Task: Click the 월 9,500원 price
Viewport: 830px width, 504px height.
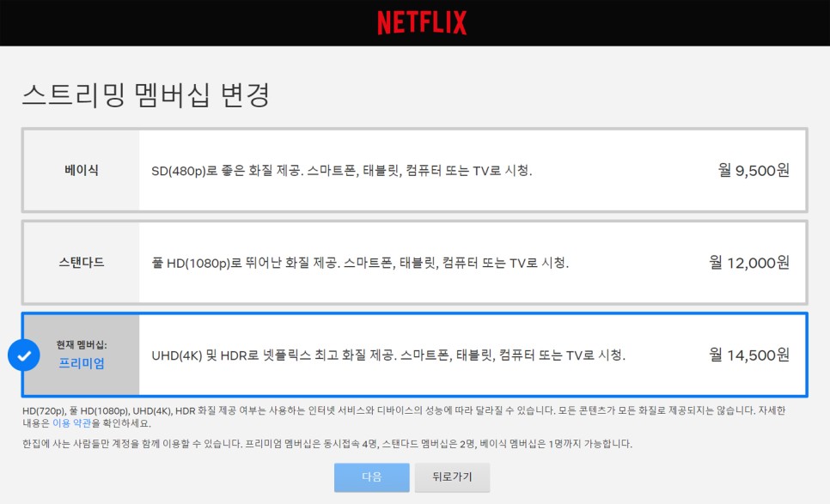Action: coord(754,170)
